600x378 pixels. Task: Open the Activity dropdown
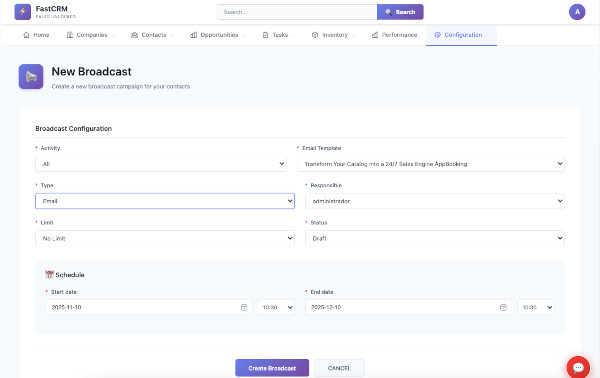[x=161, y=164]
